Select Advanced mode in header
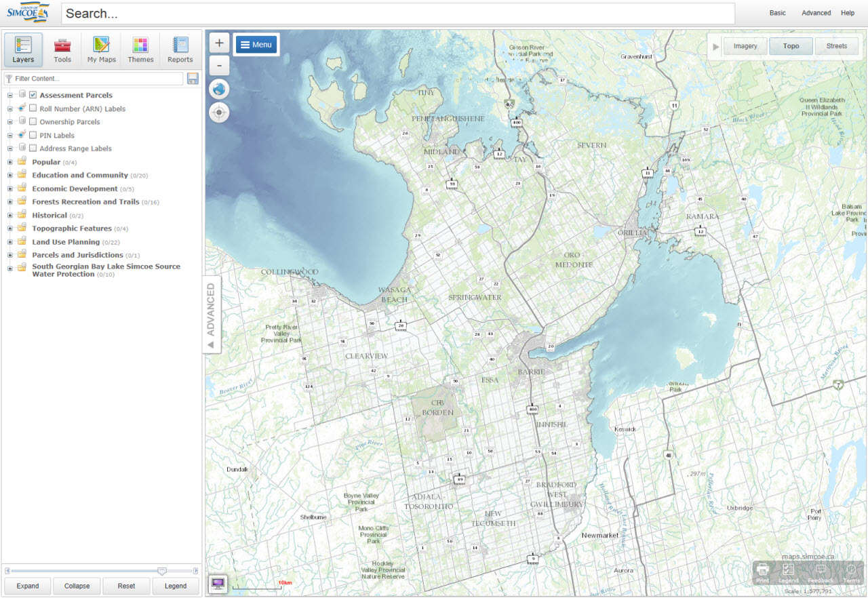Viewport: 868px width, 598px height. click(x=816, y=13)
